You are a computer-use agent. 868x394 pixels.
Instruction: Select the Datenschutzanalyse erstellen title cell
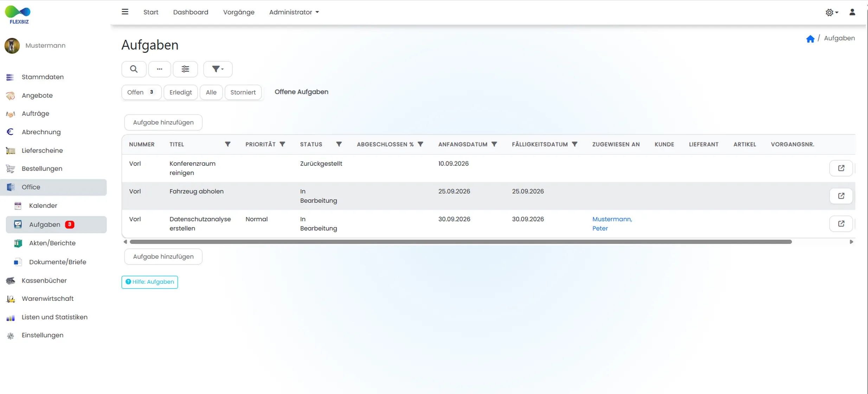[200, 224]
